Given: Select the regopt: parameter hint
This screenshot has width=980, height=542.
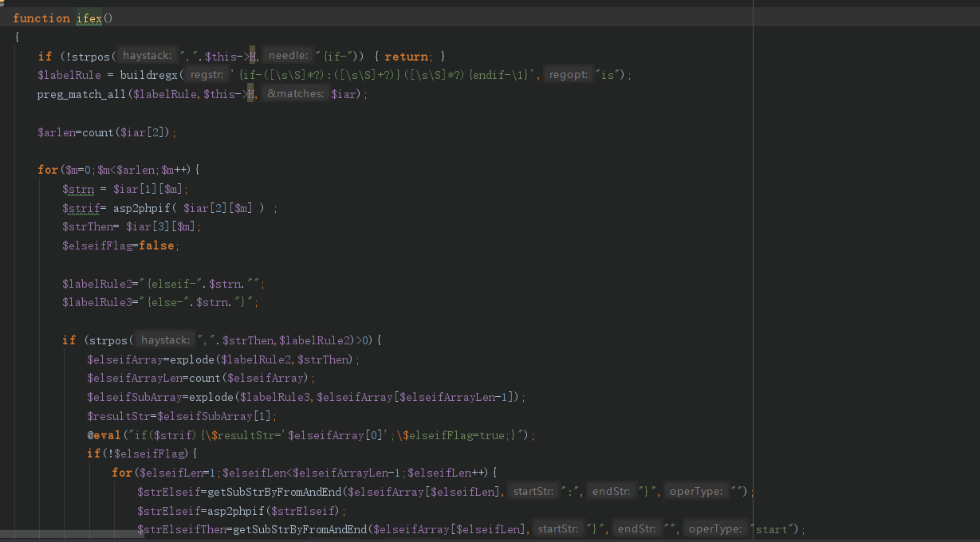Looking at the screenshot, I should [568, 75].
